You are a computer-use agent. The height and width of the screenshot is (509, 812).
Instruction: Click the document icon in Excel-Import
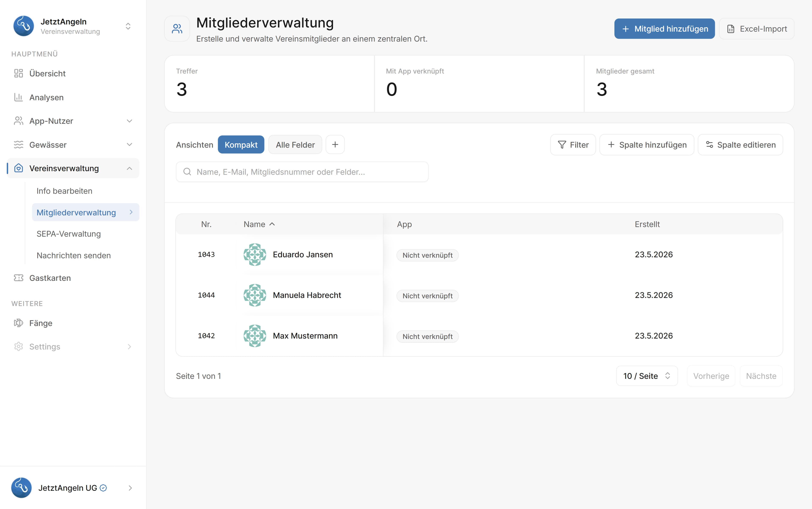(x=731, y=29)
